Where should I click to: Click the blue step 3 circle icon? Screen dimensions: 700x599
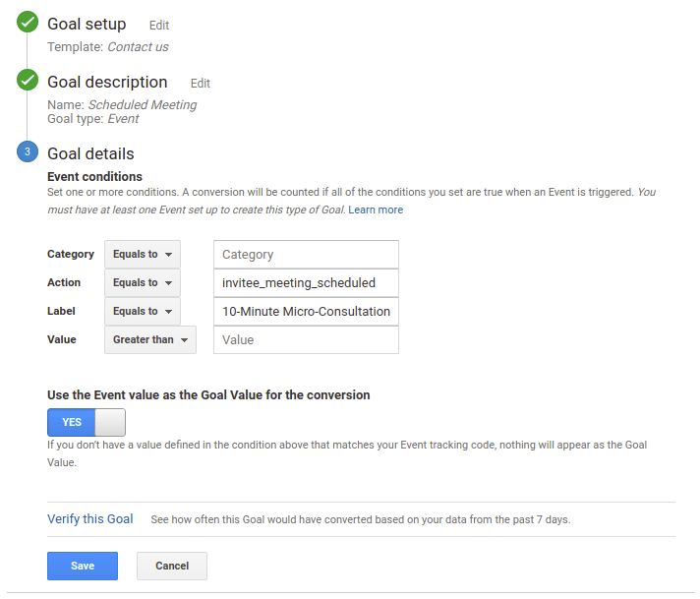point(28,151)
